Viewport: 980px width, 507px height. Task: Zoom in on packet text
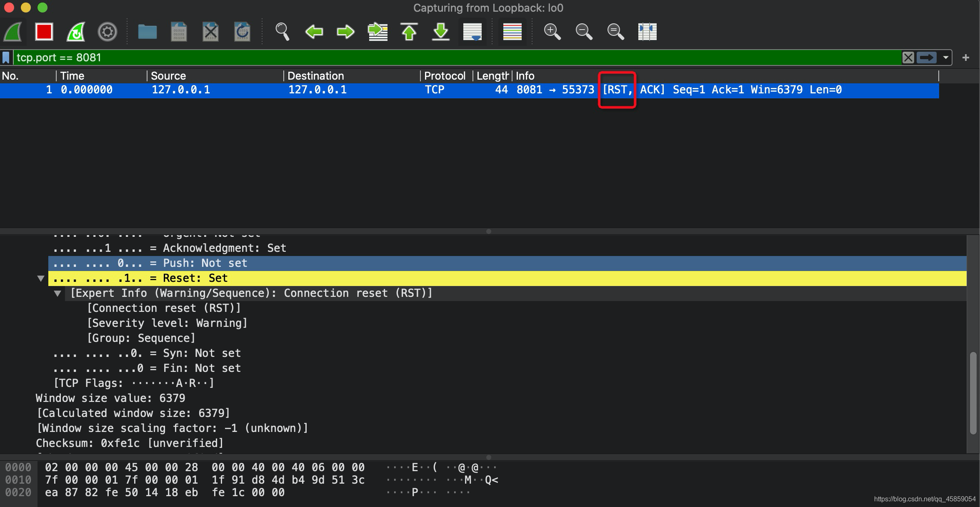point(552,32)
